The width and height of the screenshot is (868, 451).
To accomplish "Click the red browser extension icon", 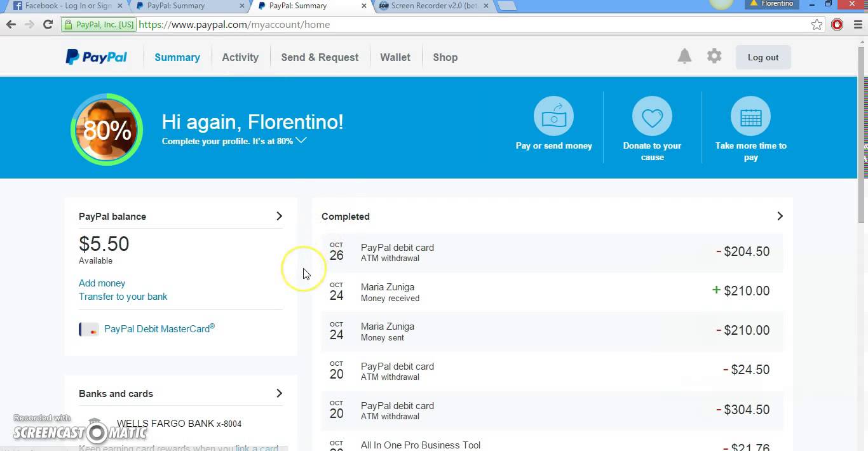I will coord(837,25).
